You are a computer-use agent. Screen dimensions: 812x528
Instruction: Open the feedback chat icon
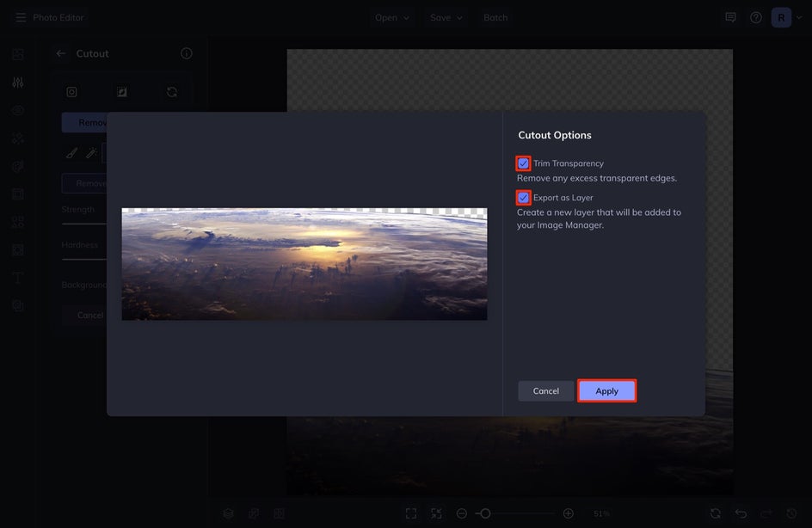[x=730, y=17]
